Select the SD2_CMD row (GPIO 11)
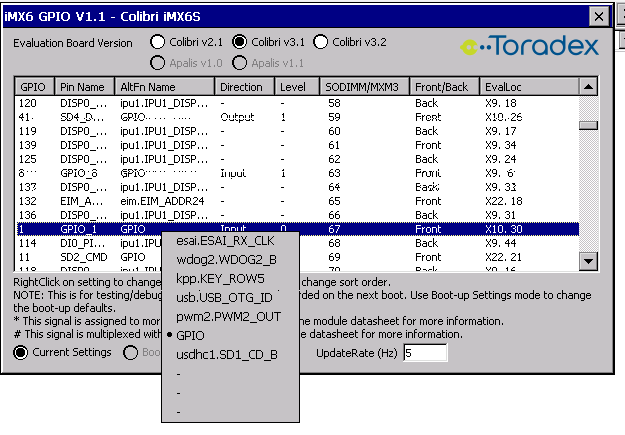 [x=297, y=257]
